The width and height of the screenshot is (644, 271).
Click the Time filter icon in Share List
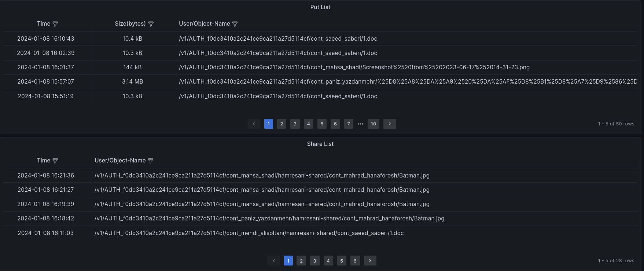coord(55,161)
